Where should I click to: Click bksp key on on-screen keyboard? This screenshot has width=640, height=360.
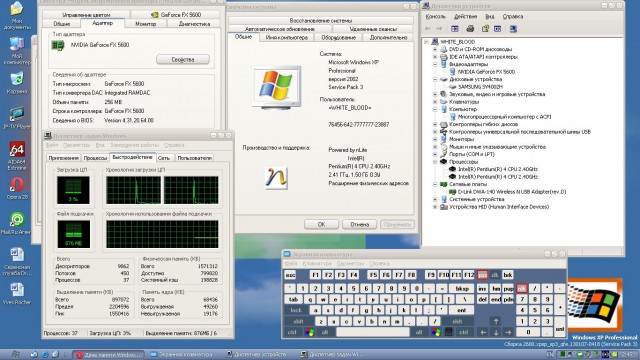(462, 288)
